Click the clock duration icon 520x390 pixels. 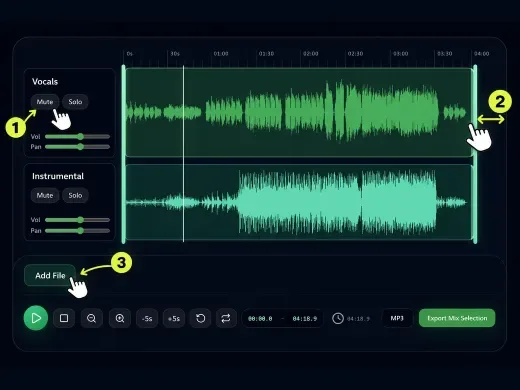[x=338, y=318]
